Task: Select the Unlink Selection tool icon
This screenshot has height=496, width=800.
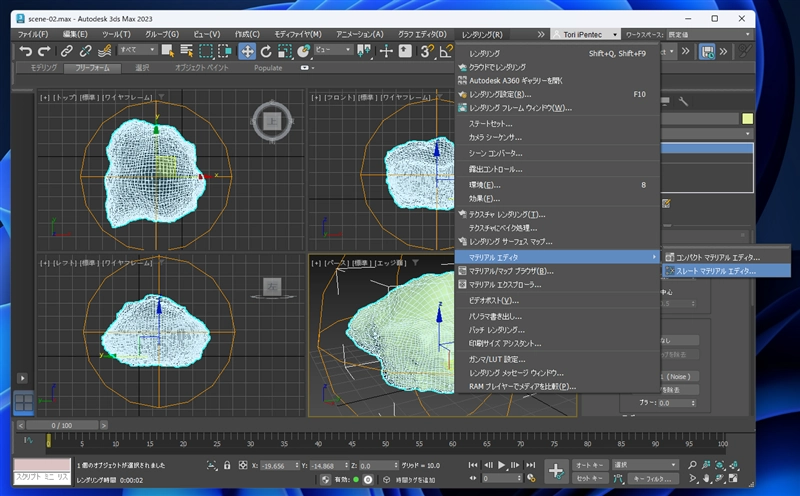Action: coord(85,51)
